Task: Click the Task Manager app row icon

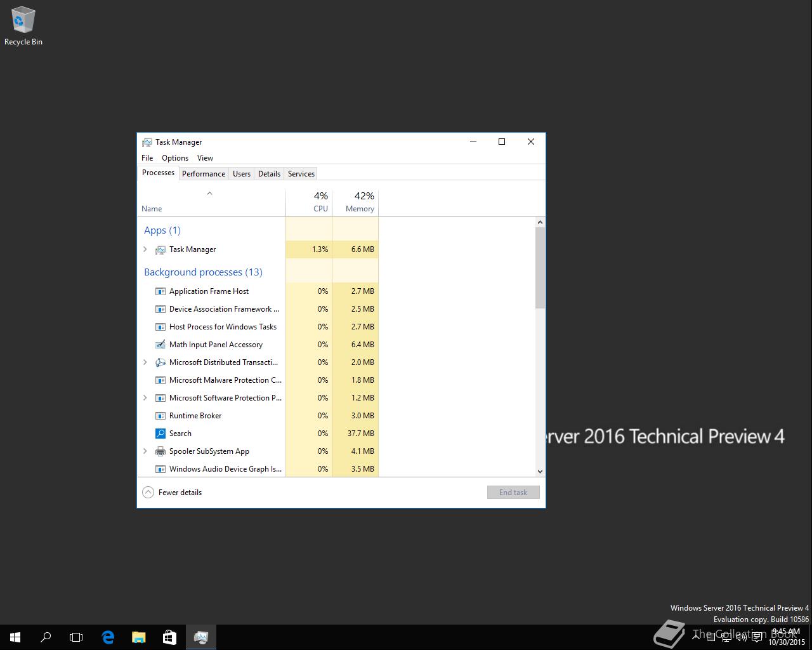Action: click(160, 249)
